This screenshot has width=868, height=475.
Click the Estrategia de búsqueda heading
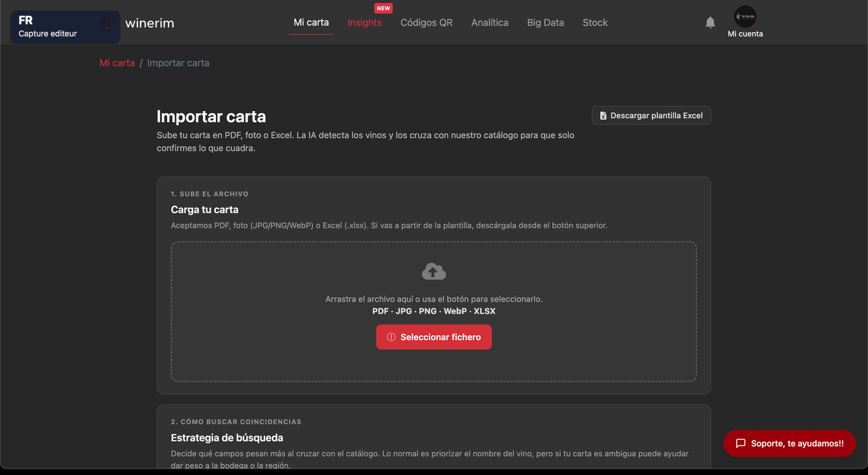coord(227,438)
